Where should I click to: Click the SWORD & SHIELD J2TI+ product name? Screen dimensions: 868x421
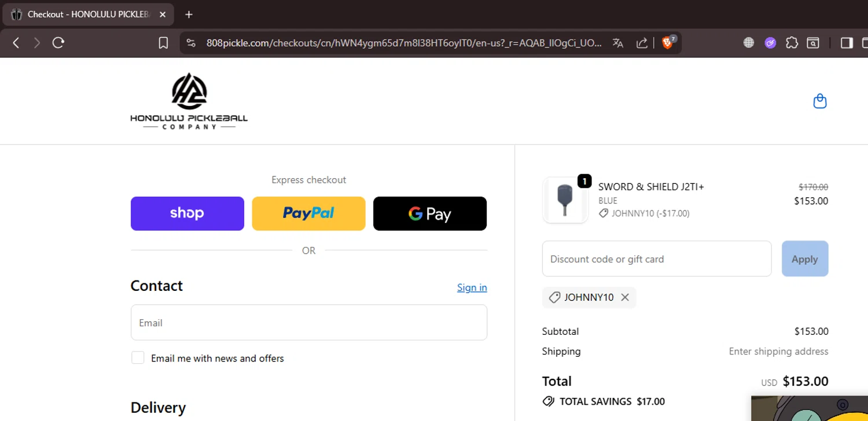pos(651,187)
